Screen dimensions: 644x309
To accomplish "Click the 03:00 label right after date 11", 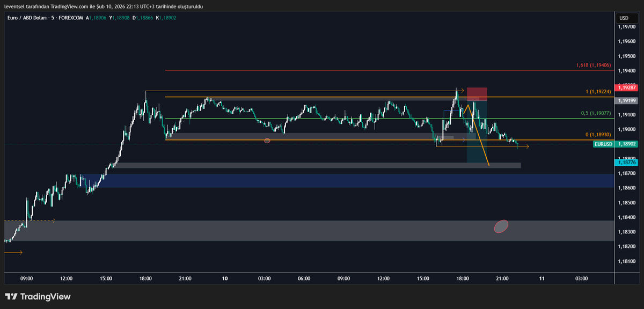I will click(x=582, y=278).
